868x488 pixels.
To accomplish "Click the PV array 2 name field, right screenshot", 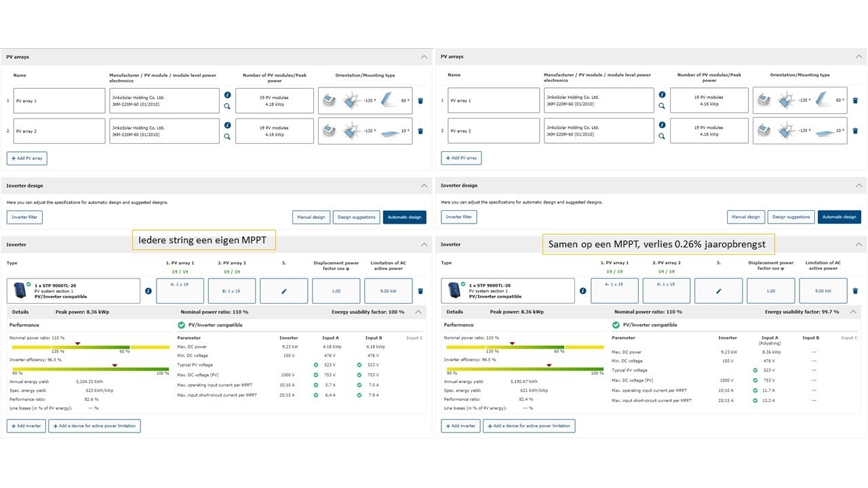I will tap(494, 131).
